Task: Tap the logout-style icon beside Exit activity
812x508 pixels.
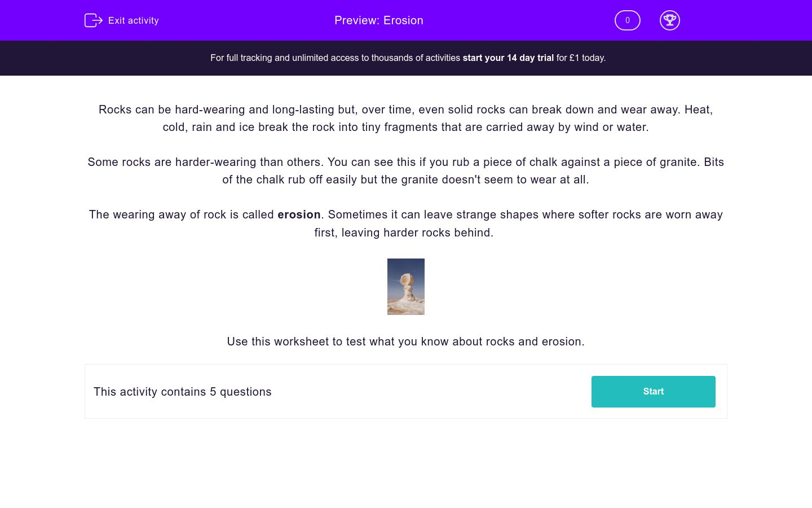Action: (94, 20)
